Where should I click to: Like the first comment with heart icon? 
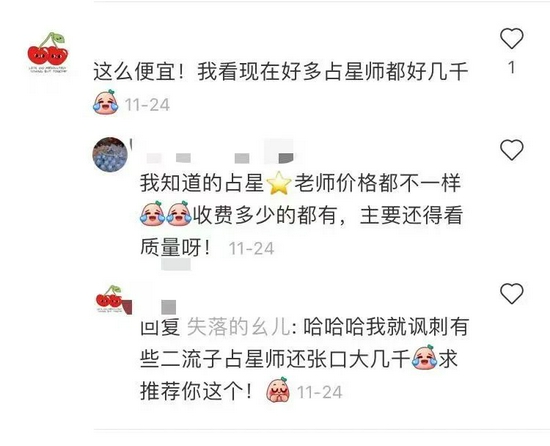(511, 38)
